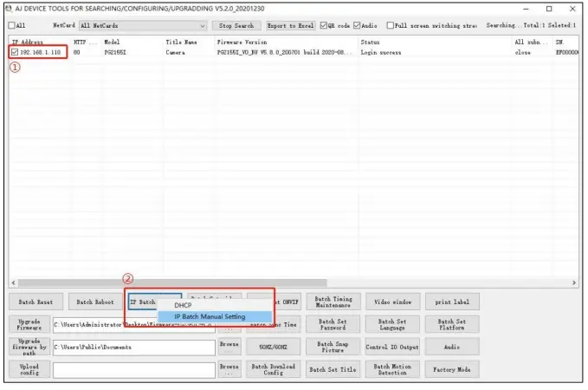Click the 50HZ/60HZ button

point(274,347)
